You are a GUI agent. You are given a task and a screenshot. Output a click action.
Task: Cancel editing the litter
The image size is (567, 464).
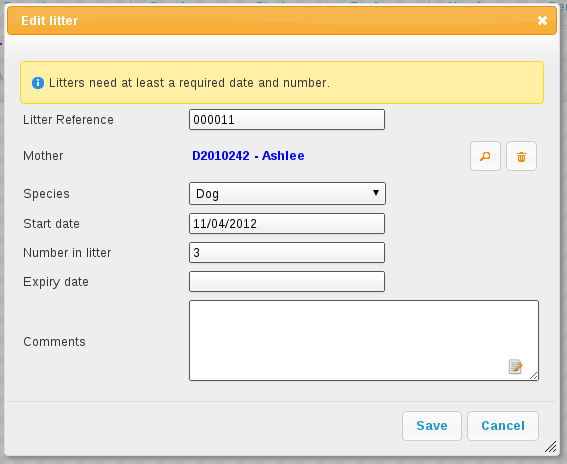point(503,426)
